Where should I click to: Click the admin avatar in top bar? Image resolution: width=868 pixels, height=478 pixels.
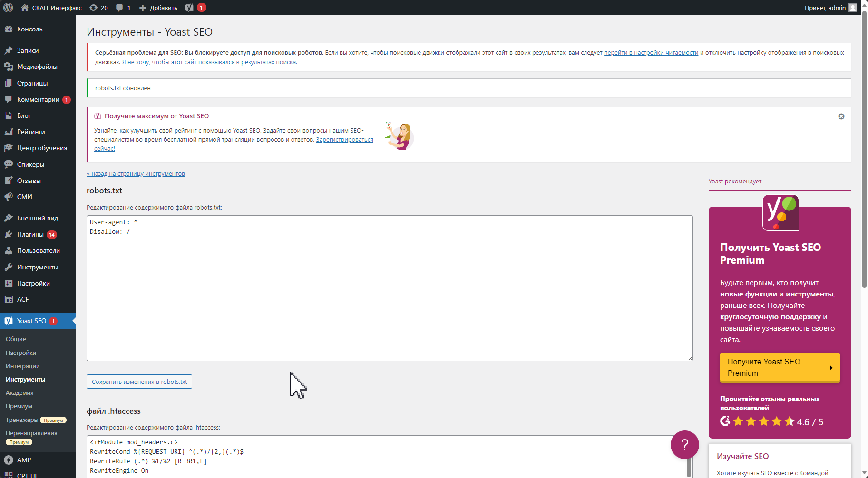[853, 8]
